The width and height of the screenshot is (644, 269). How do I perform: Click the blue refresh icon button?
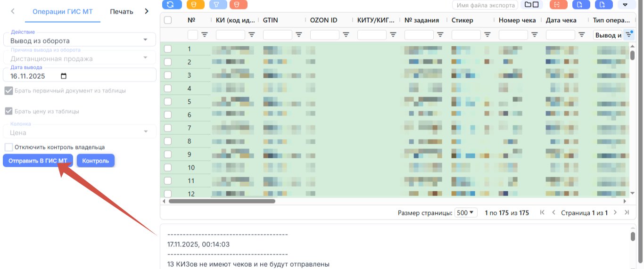[x=171, y=4]
